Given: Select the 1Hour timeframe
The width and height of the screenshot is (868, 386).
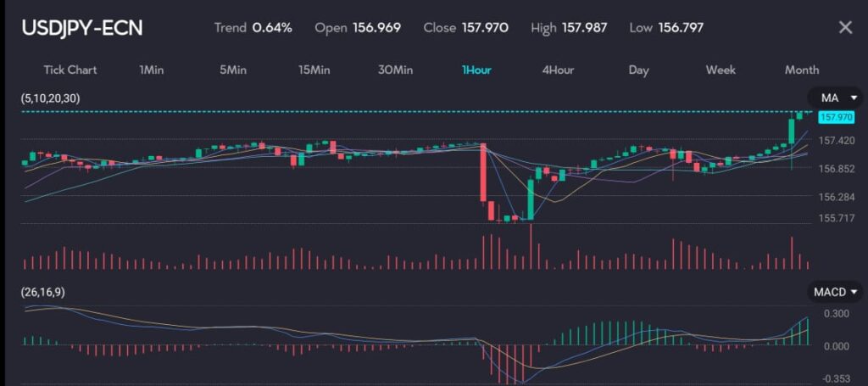Looking at the screenshot, I should coord(476,70).
